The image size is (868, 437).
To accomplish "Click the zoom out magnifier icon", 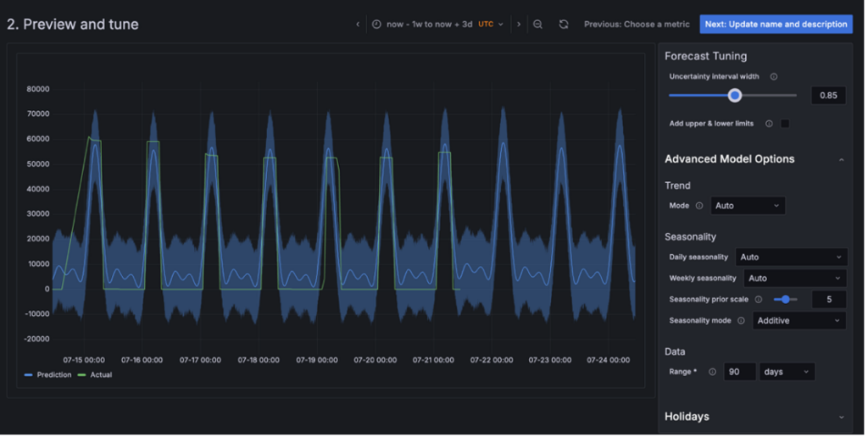I will [x=537, y=25].
